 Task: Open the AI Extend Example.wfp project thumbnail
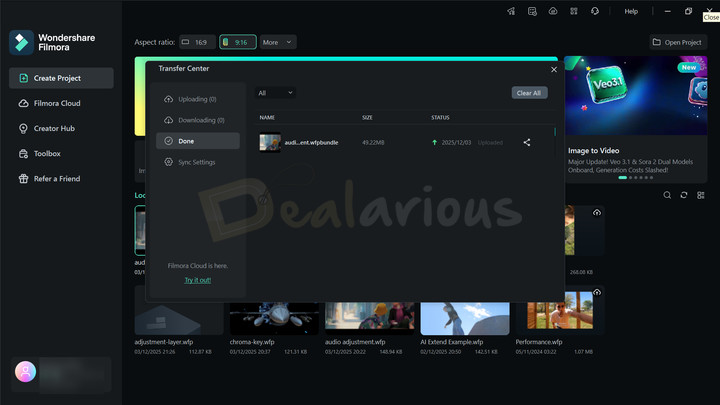464,312
